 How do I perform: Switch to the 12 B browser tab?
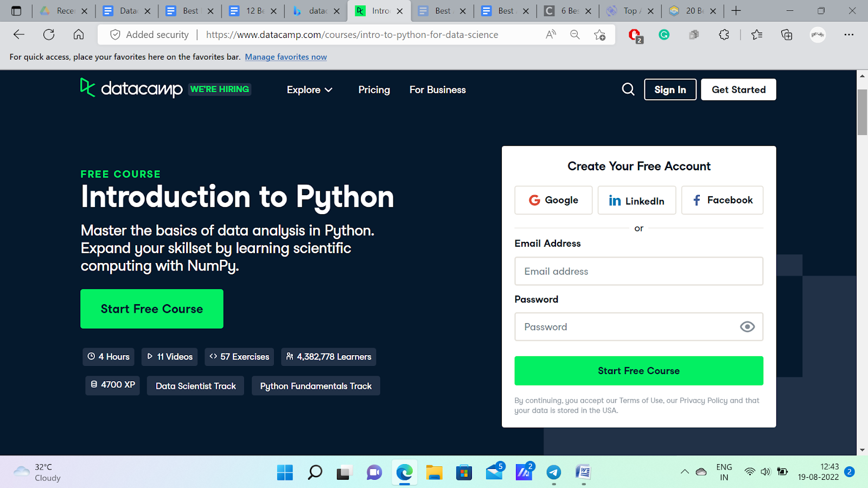(254, 11)
